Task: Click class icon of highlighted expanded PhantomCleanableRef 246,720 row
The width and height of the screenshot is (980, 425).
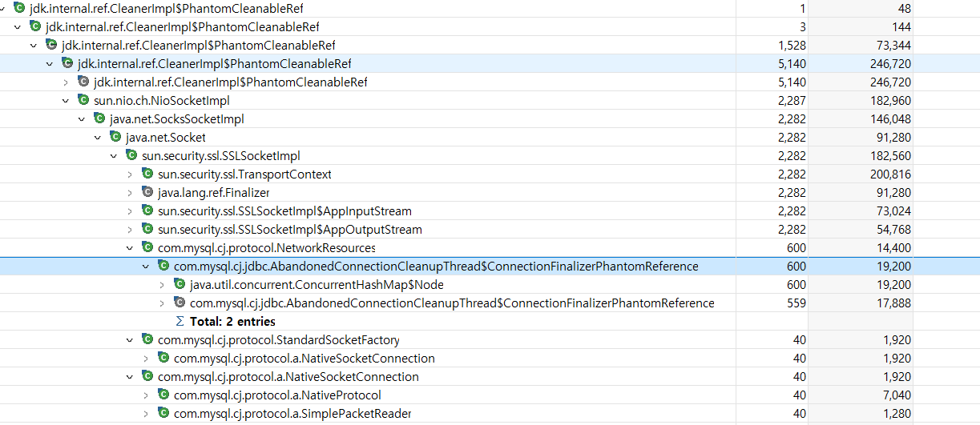Action: point(67,63)
